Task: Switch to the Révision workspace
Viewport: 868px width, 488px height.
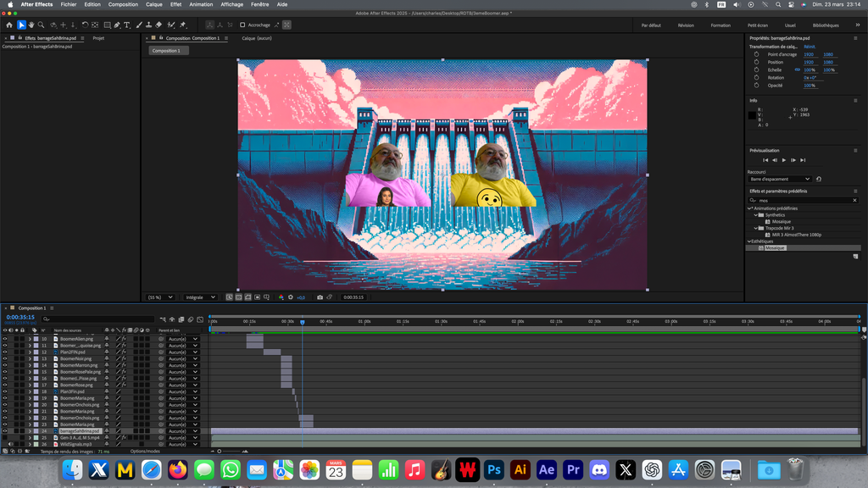Action: click(x=686, y=25)
